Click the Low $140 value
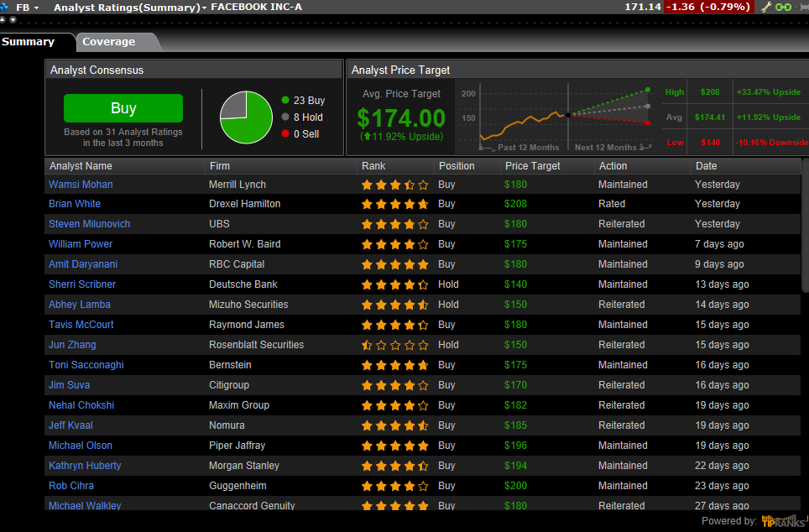This screenshot has height=532, width=809. (710, 142)
